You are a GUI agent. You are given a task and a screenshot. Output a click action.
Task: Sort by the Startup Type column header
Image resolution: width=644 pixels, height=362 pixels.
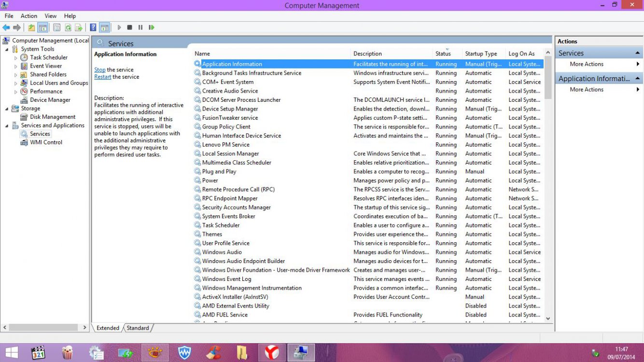point(484,54)
